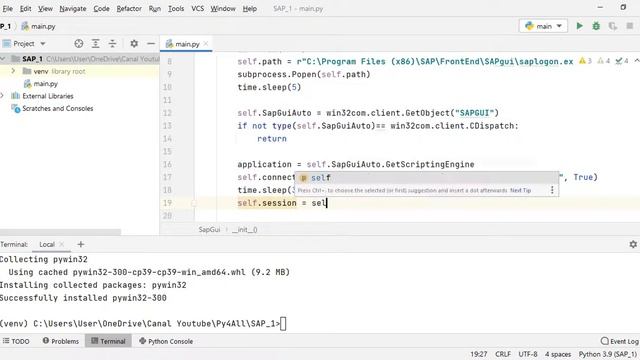Close the Local terminal tab
This screenshot has width=640, height=360.
tap(62, 244)
